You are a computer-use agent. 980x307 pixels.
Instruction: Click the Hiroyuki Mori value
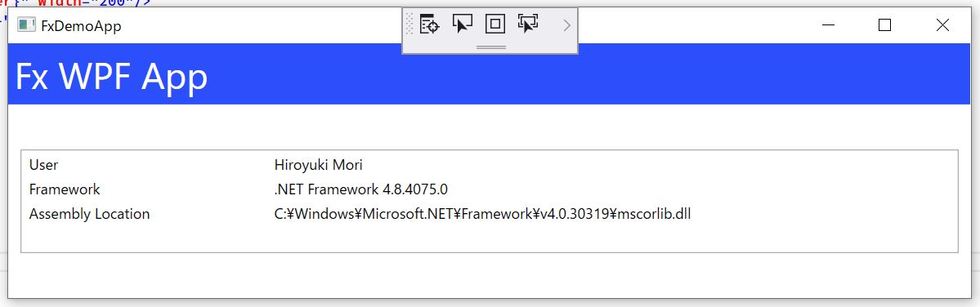[x=319, y=165]
